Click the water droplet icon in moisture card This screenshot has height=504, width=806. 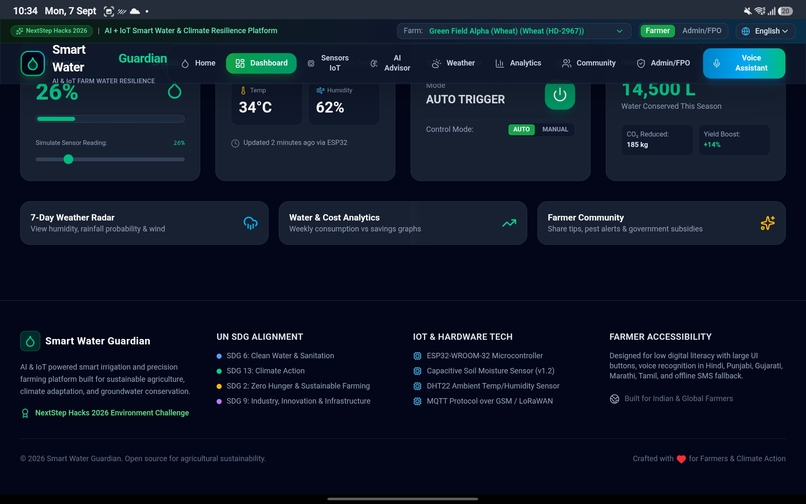175,92
